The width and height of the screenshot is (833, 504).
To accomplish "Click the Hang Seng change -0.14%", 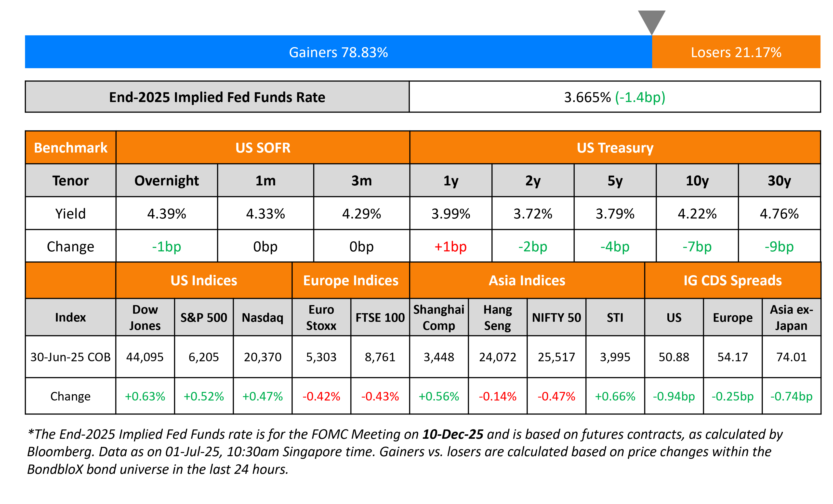I will click(x=497, y=396).
